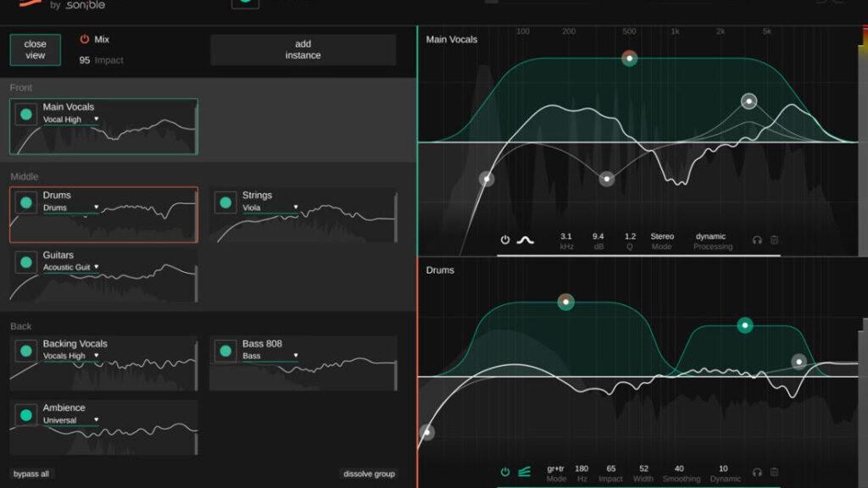Select the bell filter shape icon in Main Vocals
The image size is (868, 488).
526,240
